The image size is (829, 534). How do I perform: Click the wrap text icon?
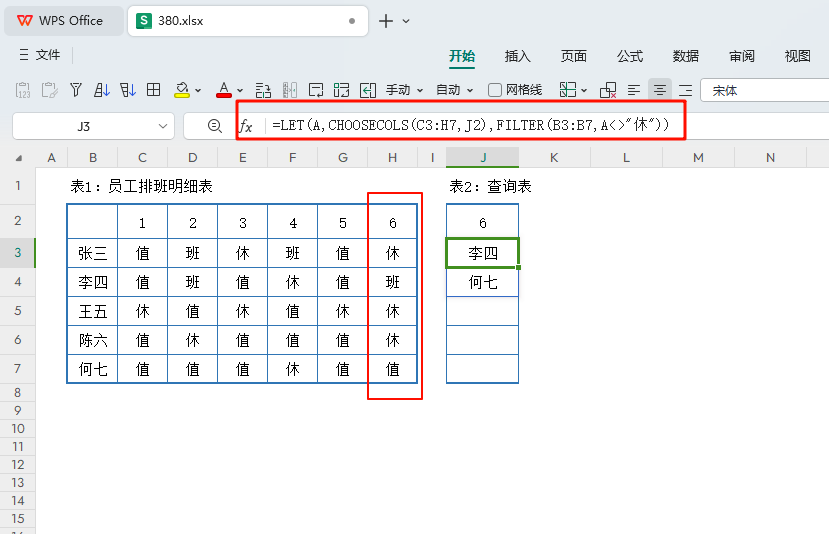tap(316, 90)
